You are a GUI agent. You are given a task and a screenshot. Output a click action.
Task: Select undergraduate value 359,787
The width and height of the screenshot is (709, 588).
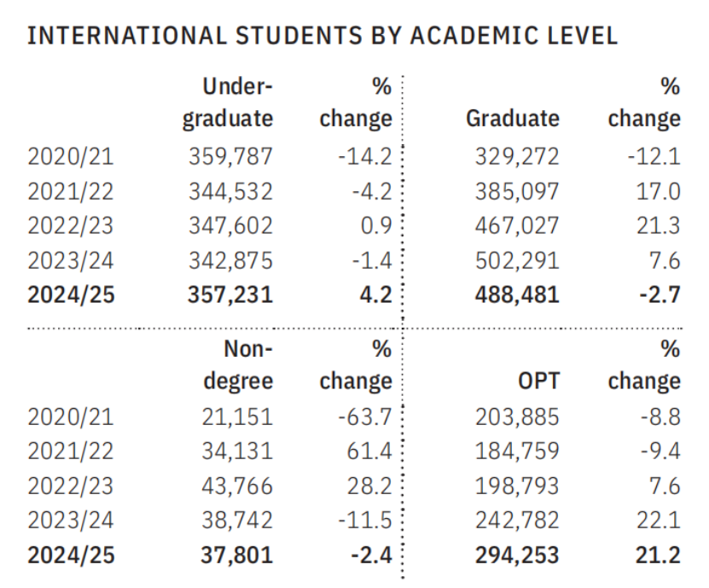[x=230, y=156]
